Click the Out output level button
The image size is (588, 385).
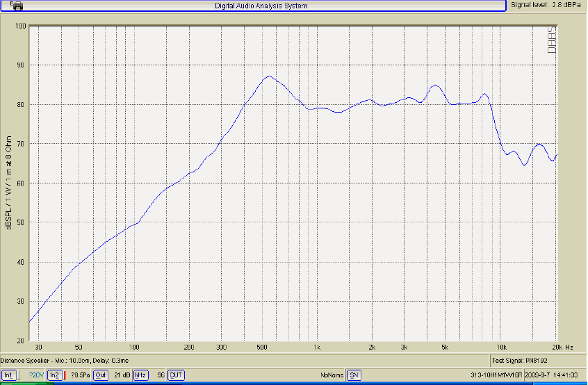101,375
